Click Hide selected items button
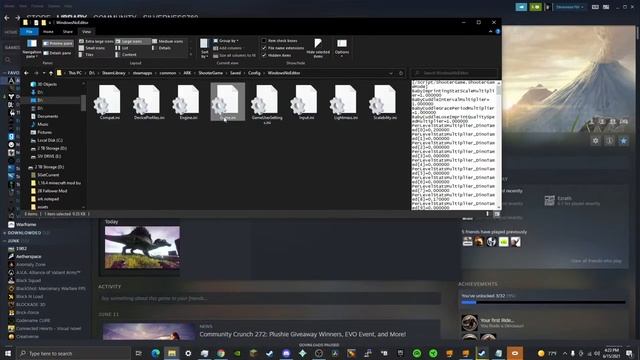 click(318, 48)
